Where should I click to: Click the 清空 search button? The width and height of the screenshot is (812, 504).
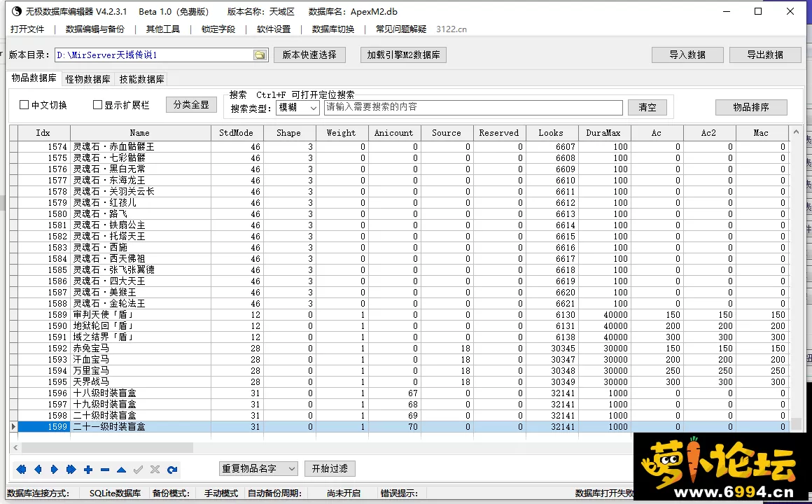point(647,107)
